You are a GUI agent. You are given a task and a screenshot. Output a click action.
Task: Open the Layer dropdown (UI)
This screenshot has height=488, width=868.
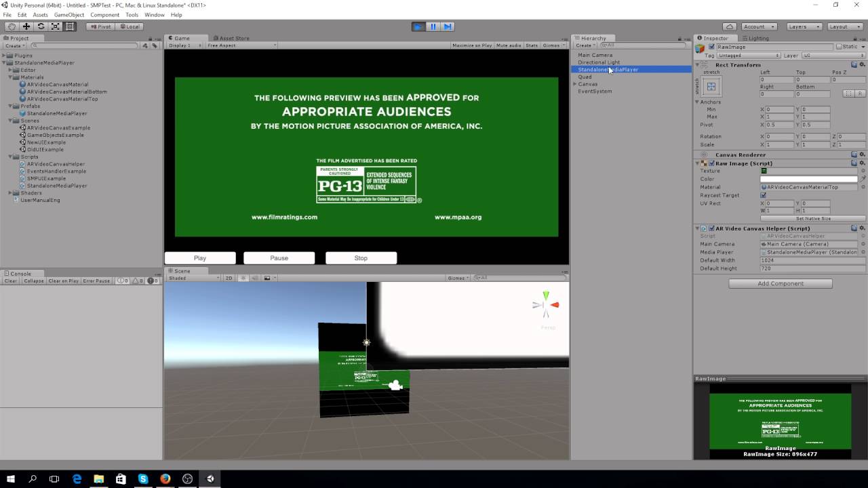(832, 56)
